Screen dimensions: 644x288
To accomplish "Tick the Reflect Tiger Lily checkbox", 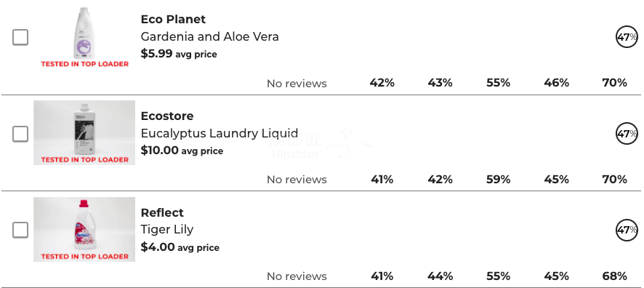I will click(20, 230).
